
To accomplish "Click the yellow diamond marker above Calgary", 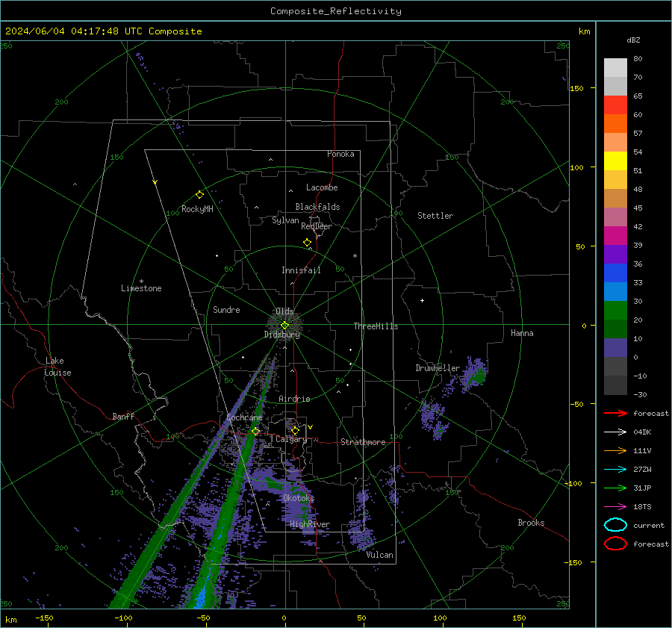I will pyautogui.click(x=295, y=430).
